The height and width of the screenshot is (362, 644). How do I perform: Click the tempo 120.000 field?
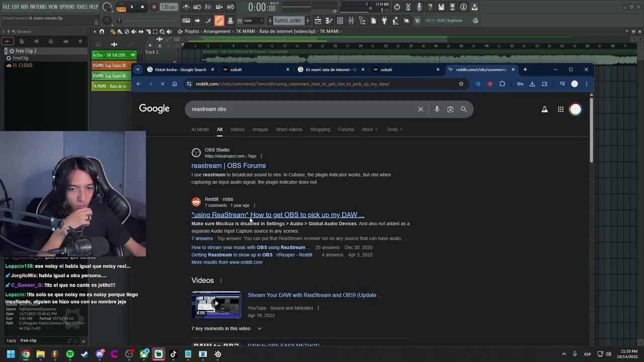click(x=169, y=7)
